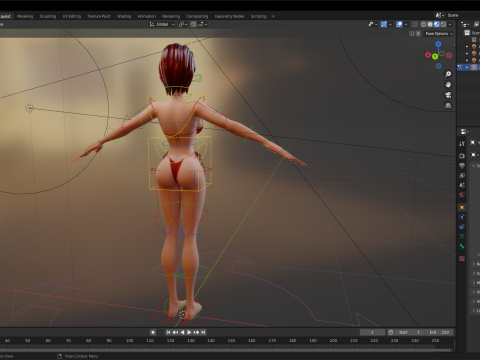The width and height of the screenshot is (480, 360).
Task: Open the Physics properties tab
Action: tap(462, 217)
